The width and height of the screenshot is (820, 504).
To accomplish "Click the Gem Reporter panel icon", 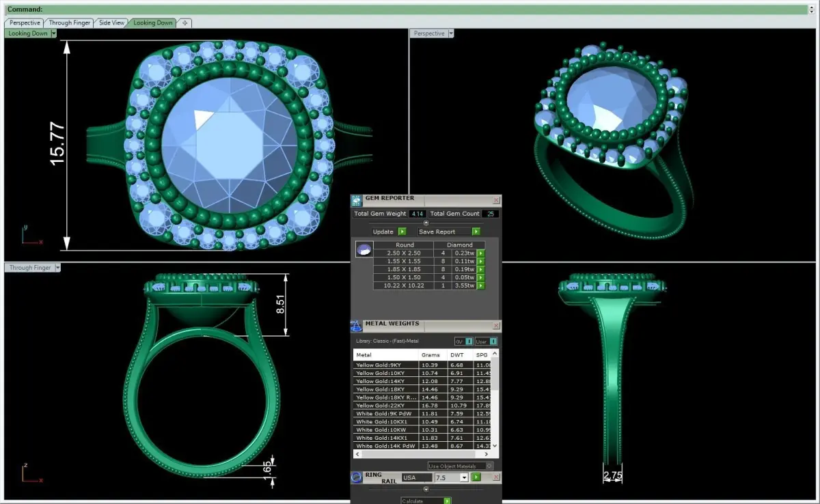I will [x=357, y=201].
